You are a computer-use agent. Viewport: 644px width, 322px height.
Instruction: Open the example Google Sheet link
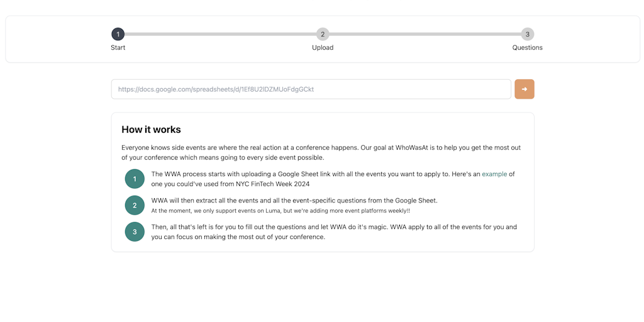coord(494,174)
